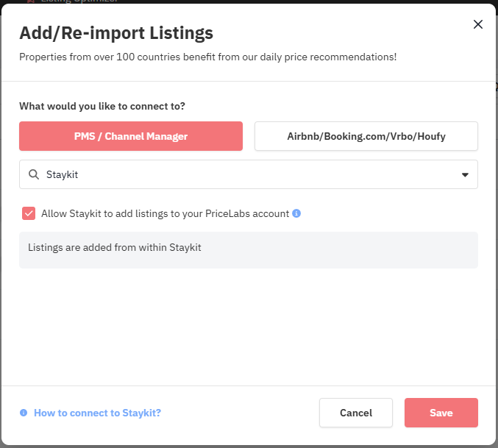Click the blue info icon beside PriceLabs account
This screenshot has width=498, height=448.
pyautogui.click(x=296, y=213)
